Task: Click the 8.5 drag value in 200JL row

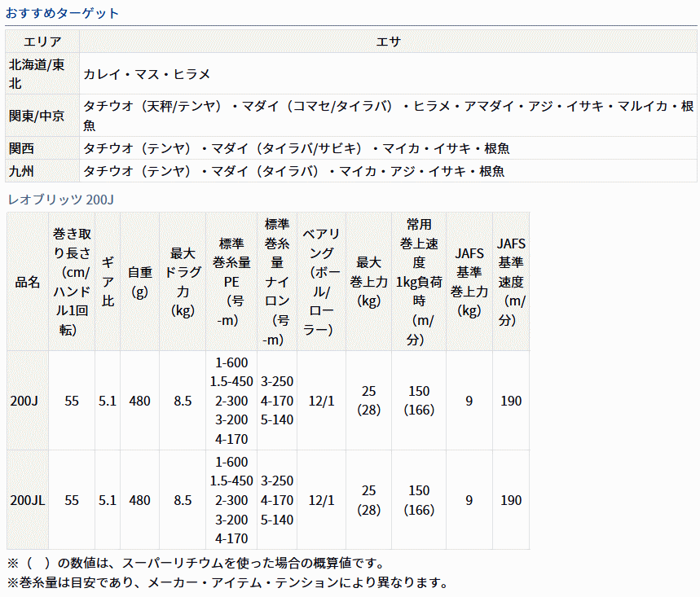Action: pos(183,500)
